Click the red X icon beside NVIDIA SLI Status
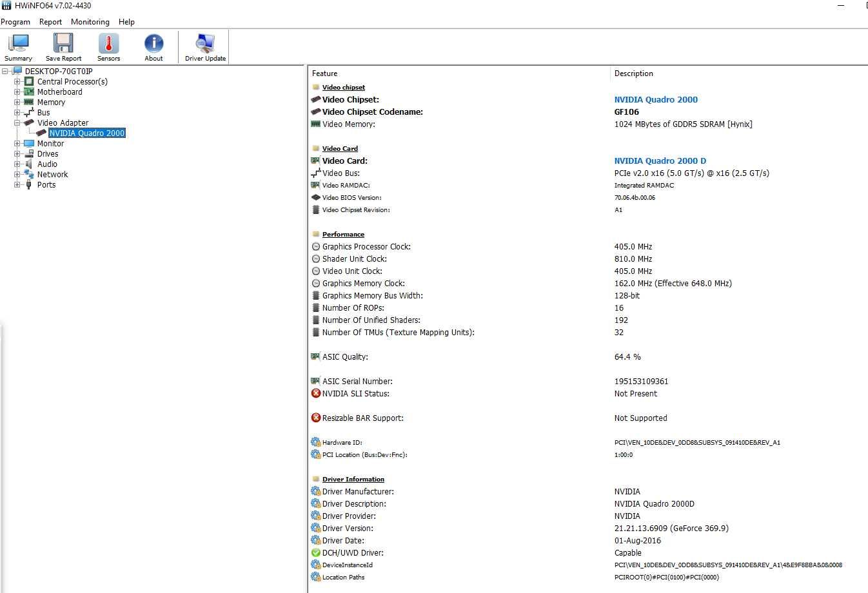Viewport: 868px width, 593px height. (x=316, y=394)
